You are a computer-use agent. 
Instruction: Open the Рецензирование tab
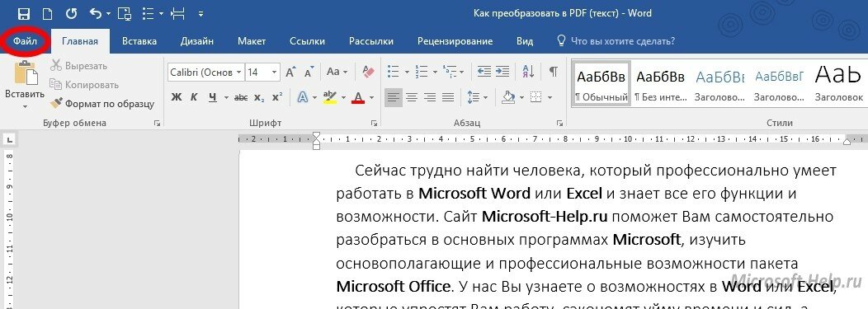pyautogui.click(x=455, y=41)
